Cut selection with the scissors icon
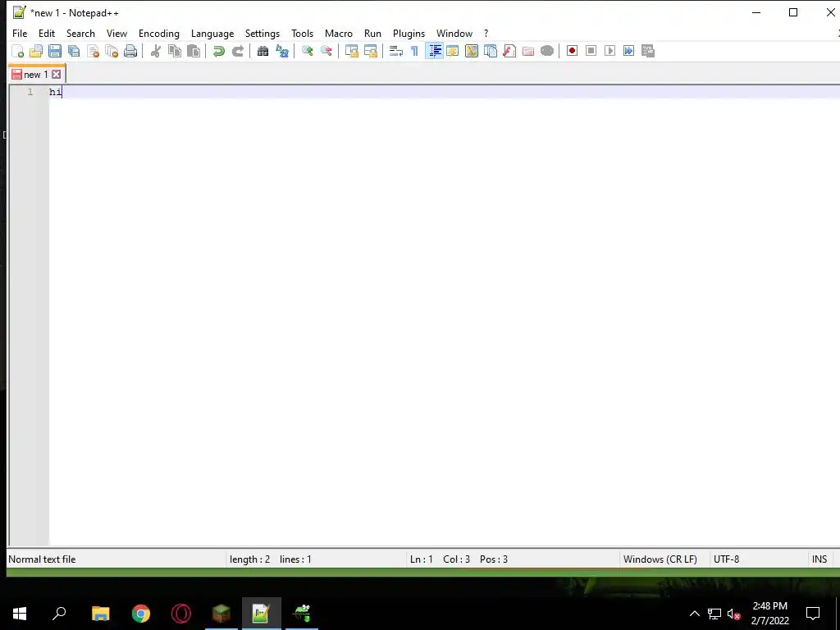 tap(156, 51)
